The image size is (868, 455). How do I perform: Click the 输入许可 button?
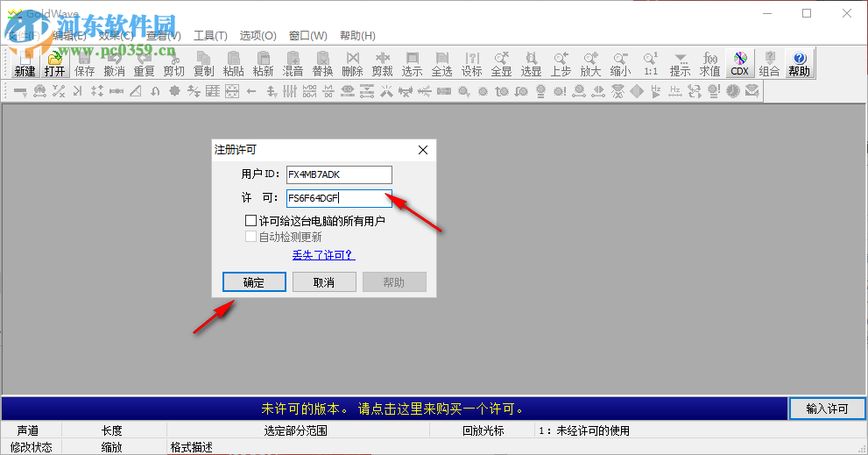point(827,409)
